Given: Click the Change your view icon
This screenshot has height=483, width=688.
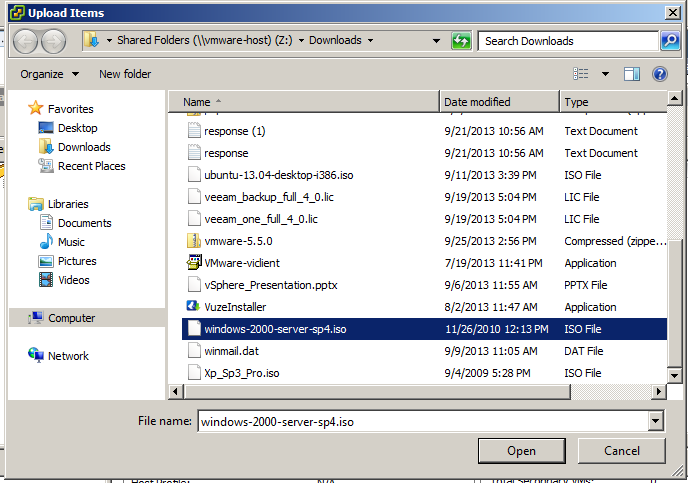Looking at the screenshot, I should tap(580, 74).
